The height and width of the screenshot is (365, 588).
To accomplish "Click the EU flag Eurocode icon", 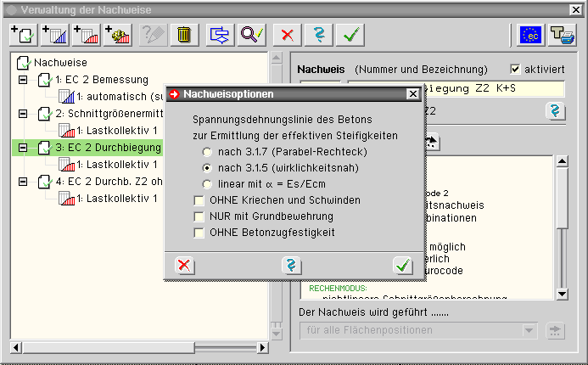I will 531,35.
